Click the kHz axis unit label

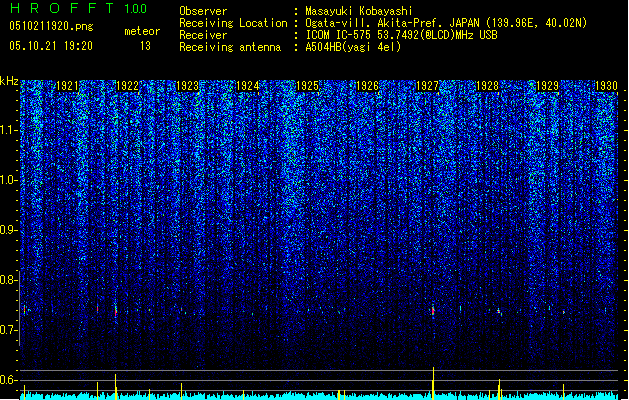click(9, 81)
